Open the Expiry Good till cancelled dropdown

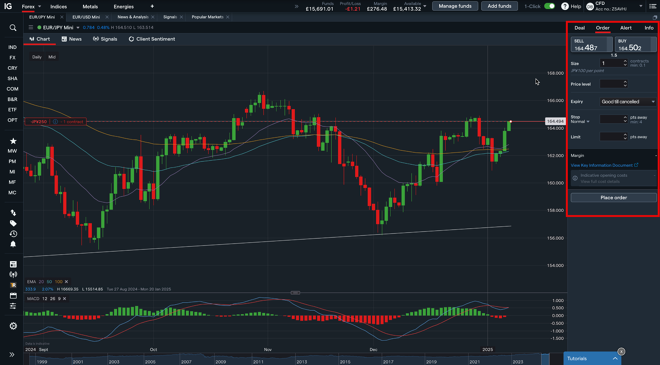tap(628, 102)
